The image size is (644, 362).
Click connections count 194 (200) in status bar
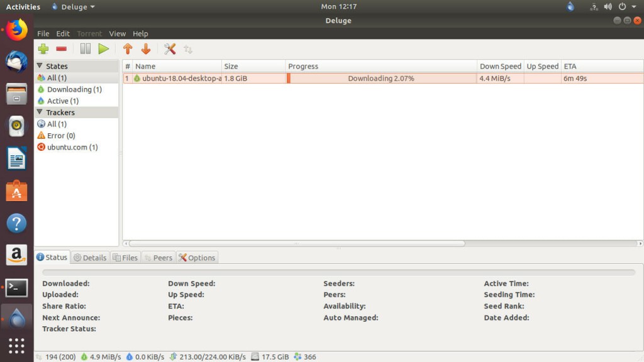click(x=56, y=357)
